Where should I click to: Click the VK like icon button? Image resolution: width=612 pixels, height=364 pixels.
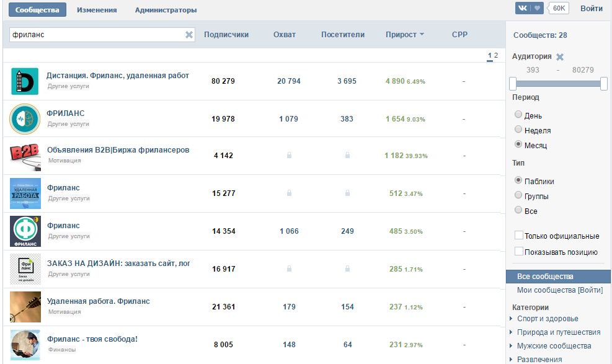pos(530,8)
